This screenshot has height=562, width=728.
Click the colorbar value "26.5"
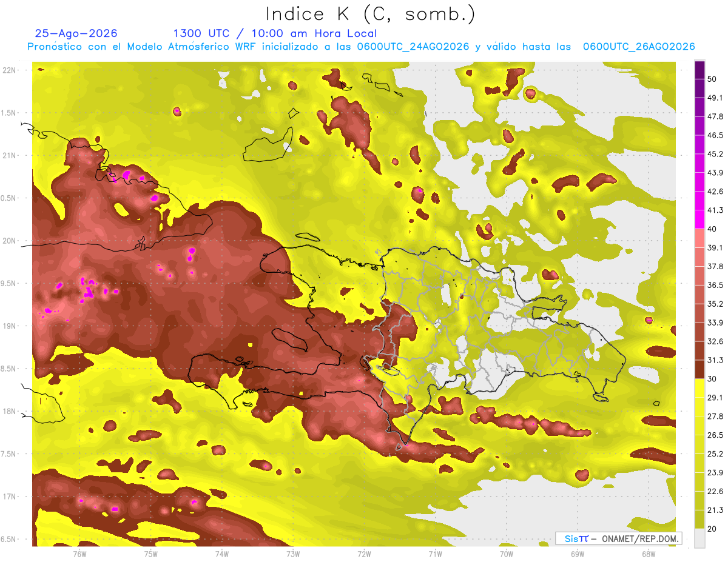715,435
